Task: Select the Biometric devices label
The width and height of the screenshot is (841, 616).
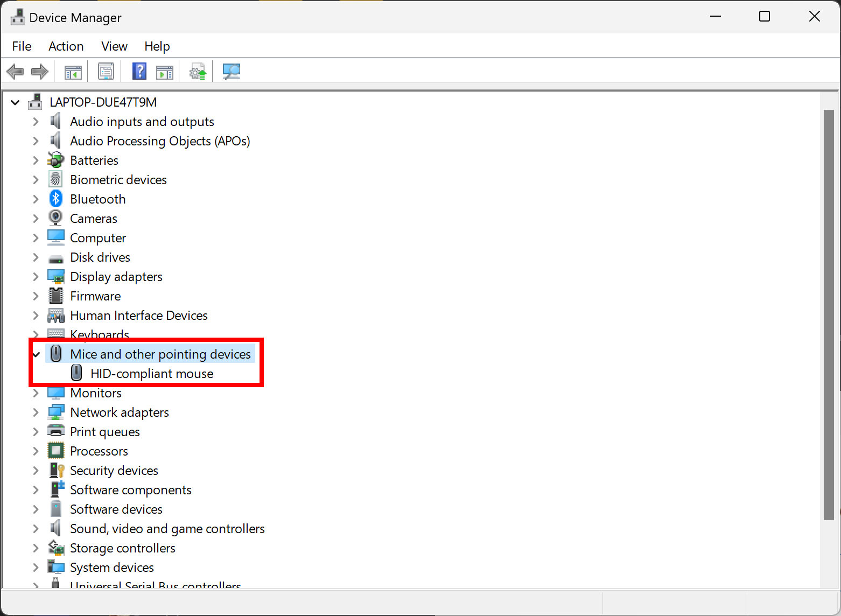Action: [118, 180]
